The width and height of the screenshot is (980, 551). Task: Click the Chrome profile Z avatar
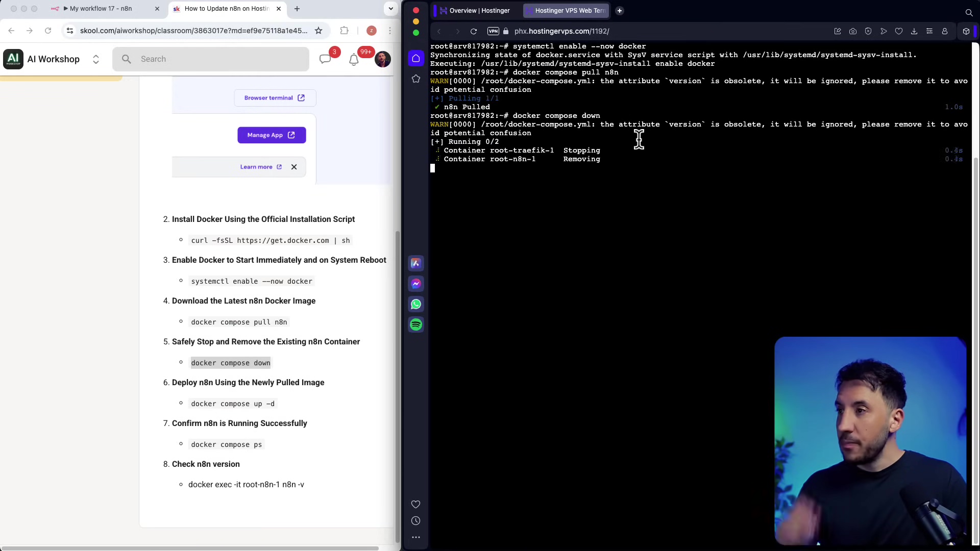pos(372,31)
